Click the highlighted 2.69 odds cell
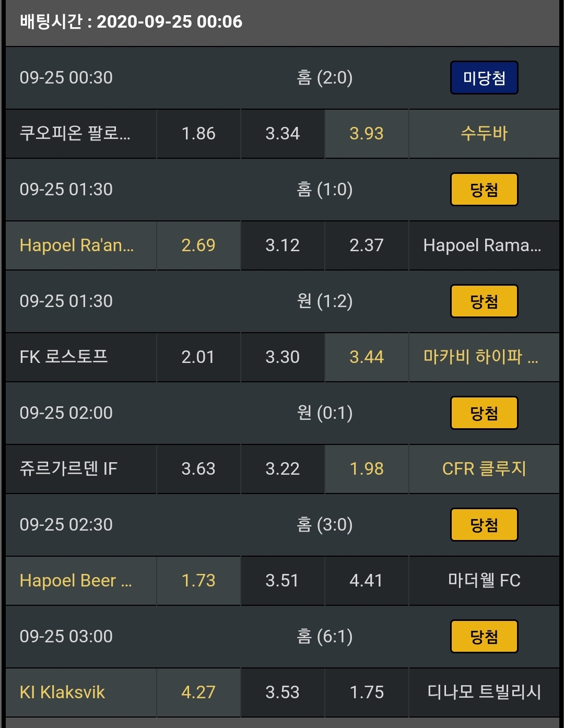Image resolution: width=564 pixels, height=728 pixels. pos(198,245)
